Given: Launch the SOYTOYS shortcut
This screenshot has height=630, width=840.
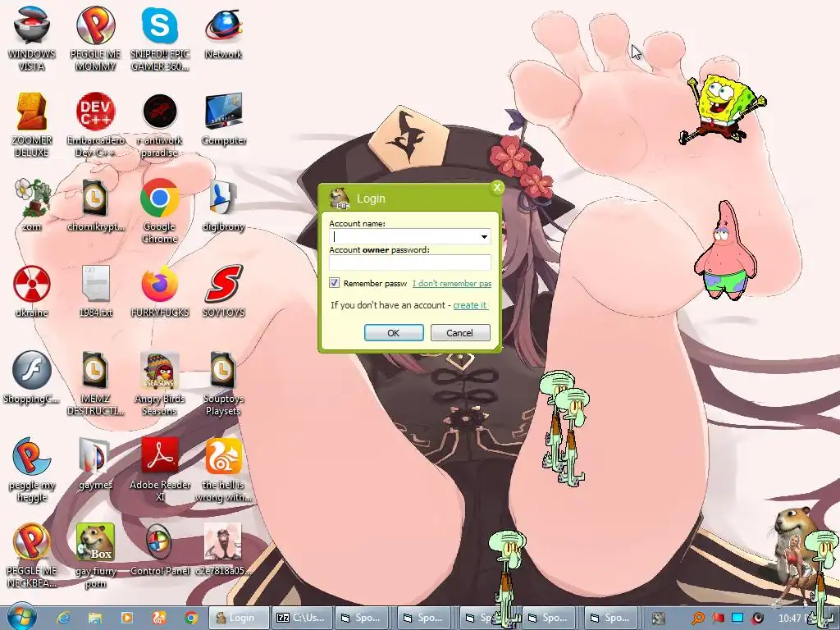Looking at the screenshot, I should [223, 291].
